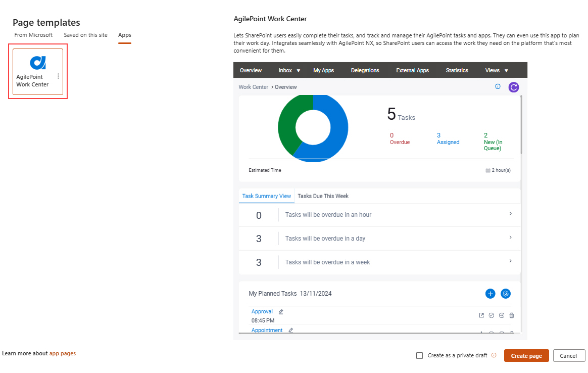Click the preview vertical scrollbar

pos(521,124)
